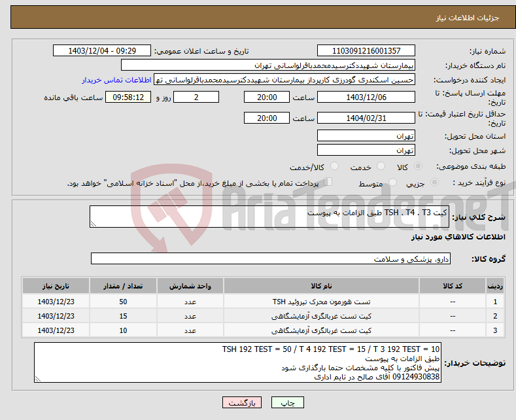Screen dimensions: 516x420
Task: Click the remaining days field showing 2
Action: click(196, 97)
